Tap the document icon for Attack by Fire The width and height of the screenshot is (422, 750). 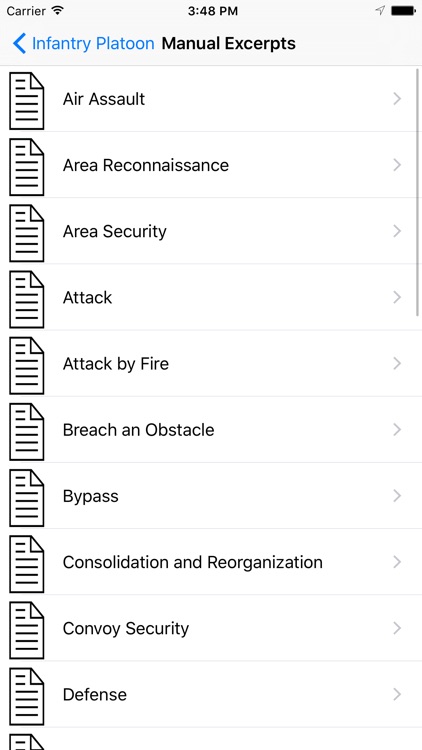[x=27, y=365]
